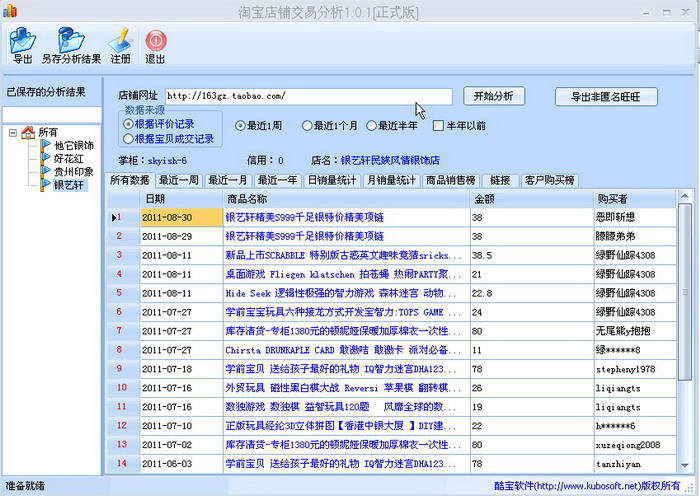Click the flag icon beside 银艺轩
The image size is (700, 496).
point(45,184)
